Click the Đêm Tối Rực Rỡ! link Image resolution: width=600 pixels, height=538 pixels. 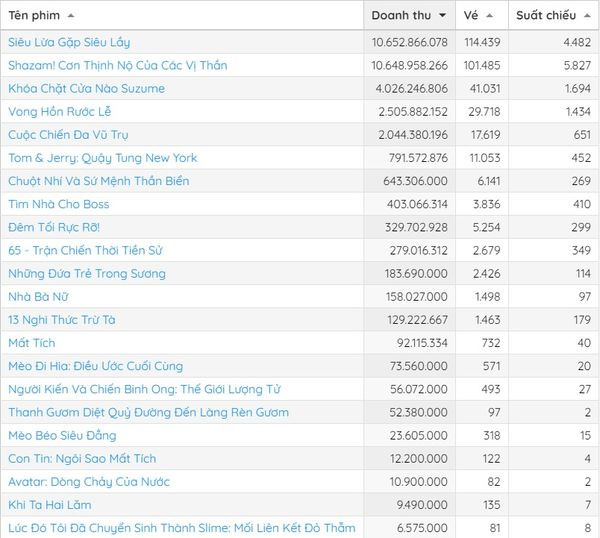tap(59, 227)
